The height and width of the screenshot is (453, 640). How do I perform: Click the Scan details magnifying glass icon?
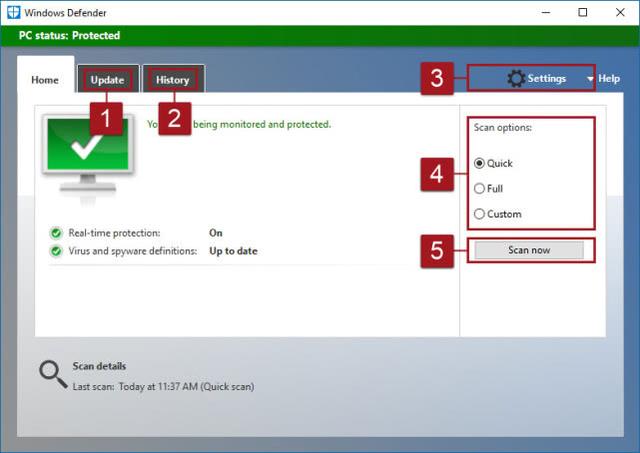52,374
